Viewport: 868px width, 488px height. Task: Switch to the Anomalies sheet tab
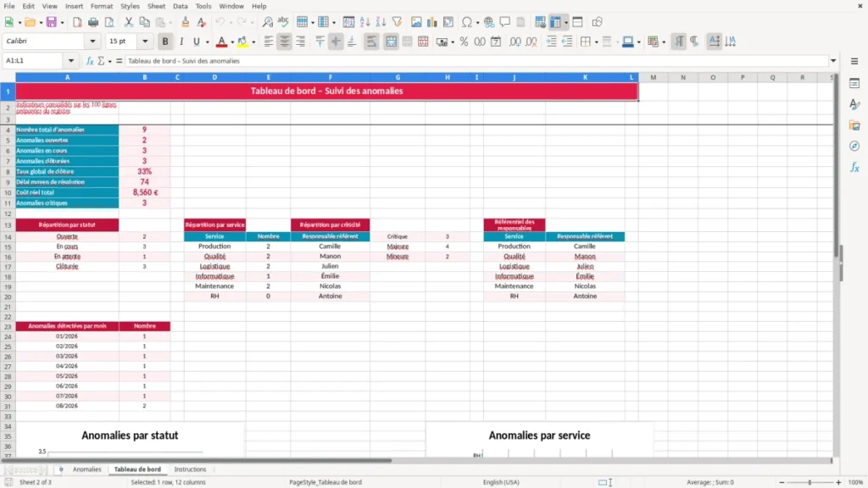[x=87, y=469]
